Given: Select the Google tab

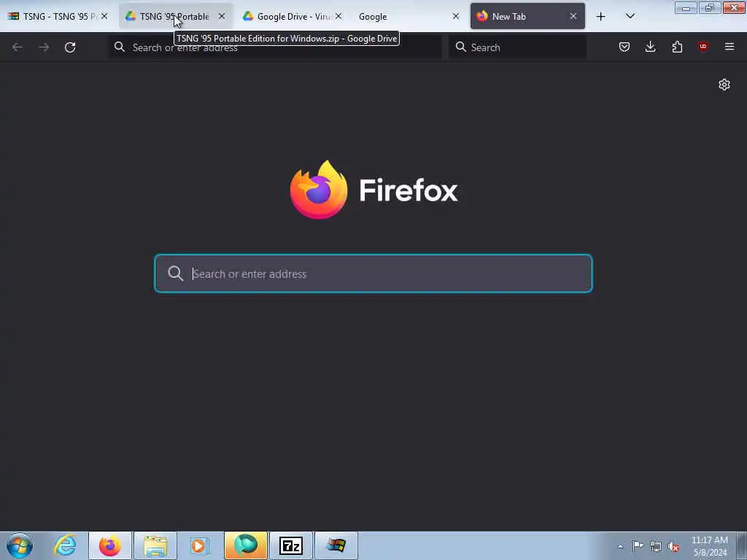Looking at the screenshot, I should click(x=409, y=16).
